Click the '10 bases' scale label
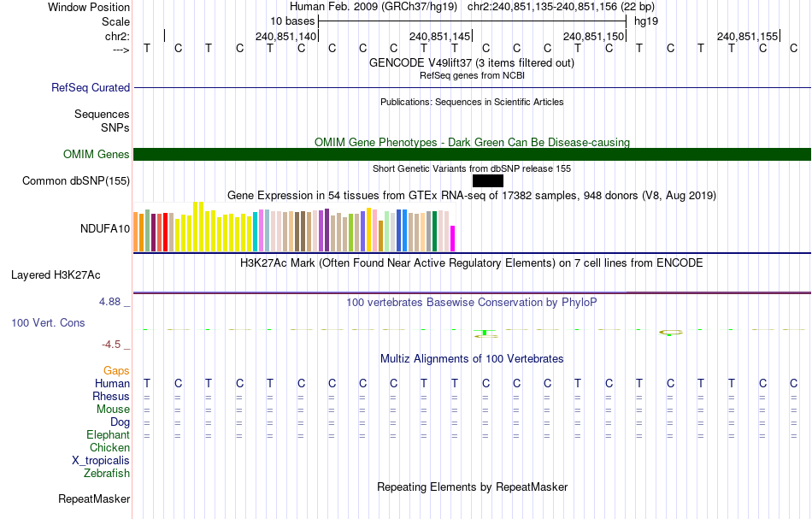This screenshot has width=812, height=519. 292,21
